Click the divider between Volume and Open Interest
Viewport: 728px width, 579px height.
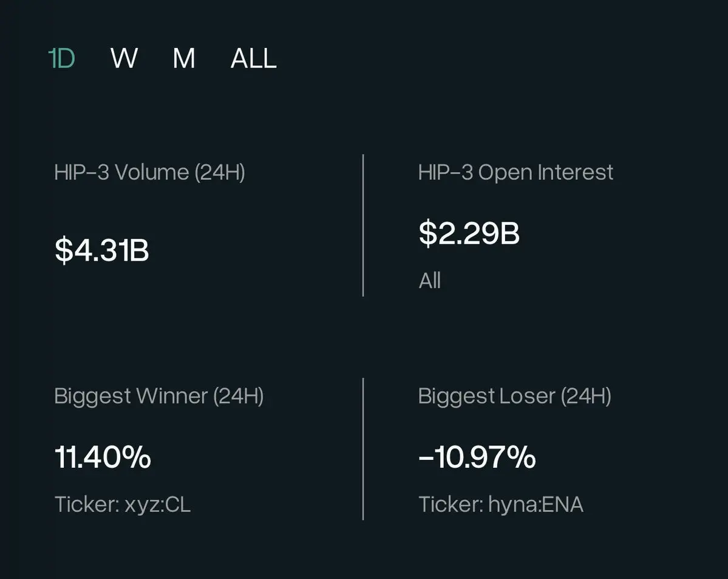363,225
